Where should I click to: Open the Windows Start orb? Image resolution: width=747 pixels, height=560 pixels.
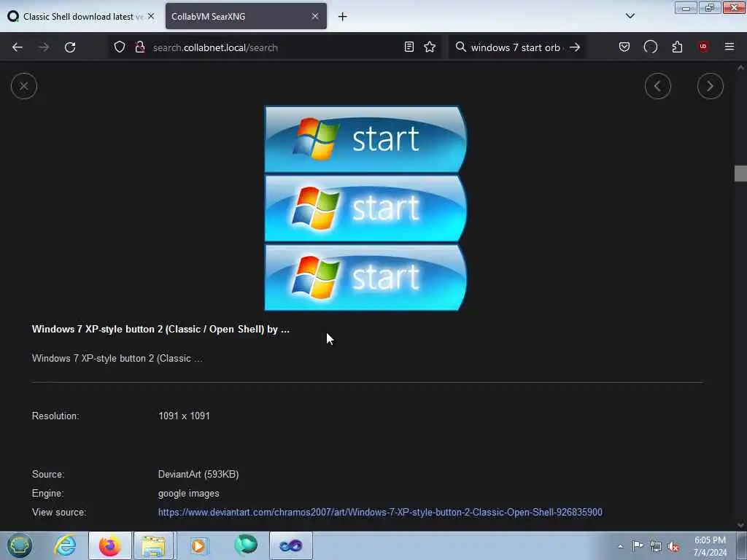20,545
